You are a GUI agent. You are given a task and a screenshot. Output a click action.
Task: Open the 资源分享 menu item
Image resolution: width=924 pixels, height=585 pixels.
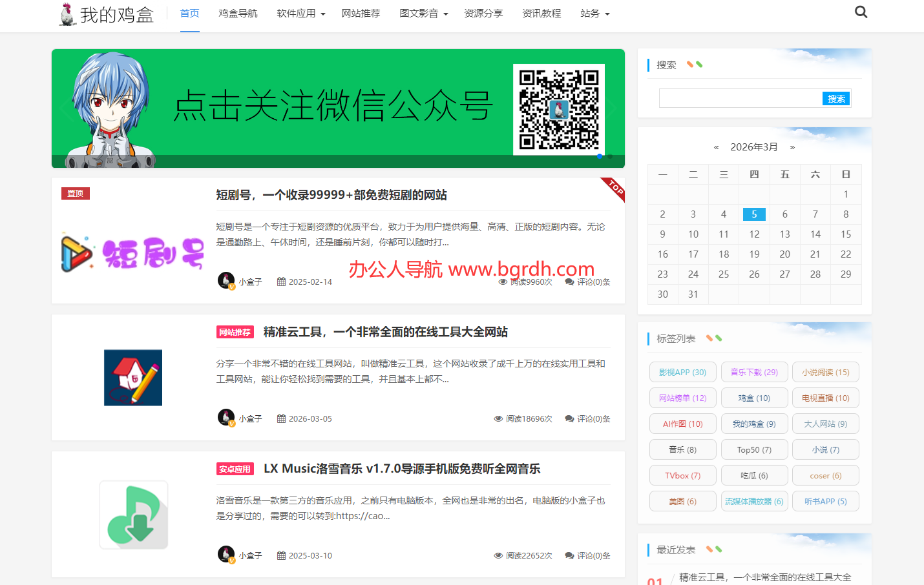[x=483, y=13]
